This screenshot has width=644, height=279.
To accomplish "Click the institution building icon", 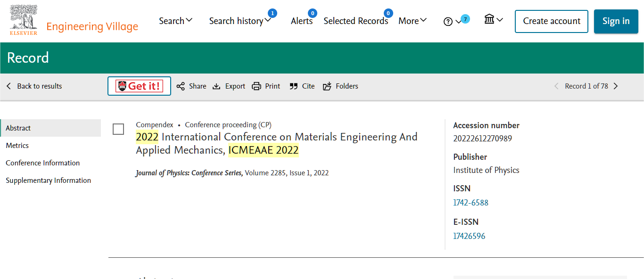I will pos(489,19).
